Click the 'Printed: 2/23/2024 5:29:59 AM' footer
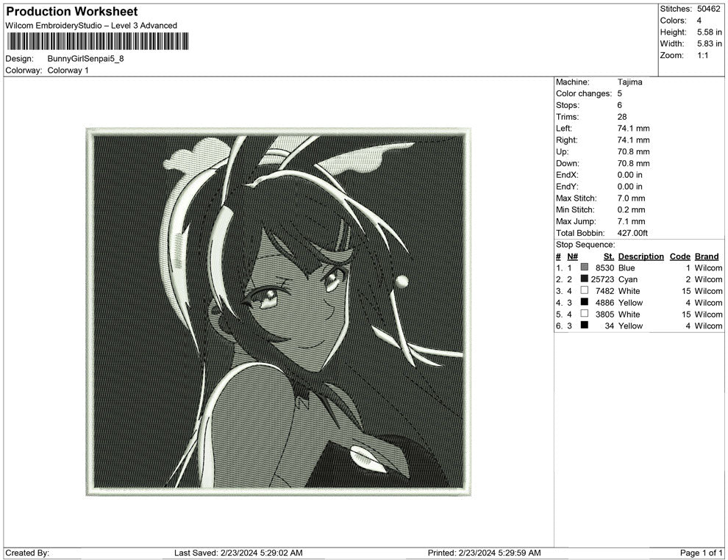Viewport: 728px width, 560px height. coord(485,553)
